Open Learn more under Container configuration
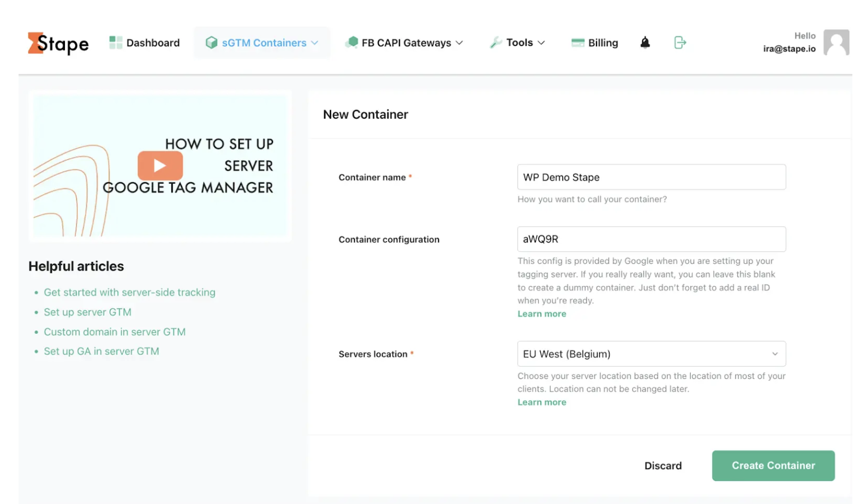This screenshot has height=504, width=860. (542, 314)
